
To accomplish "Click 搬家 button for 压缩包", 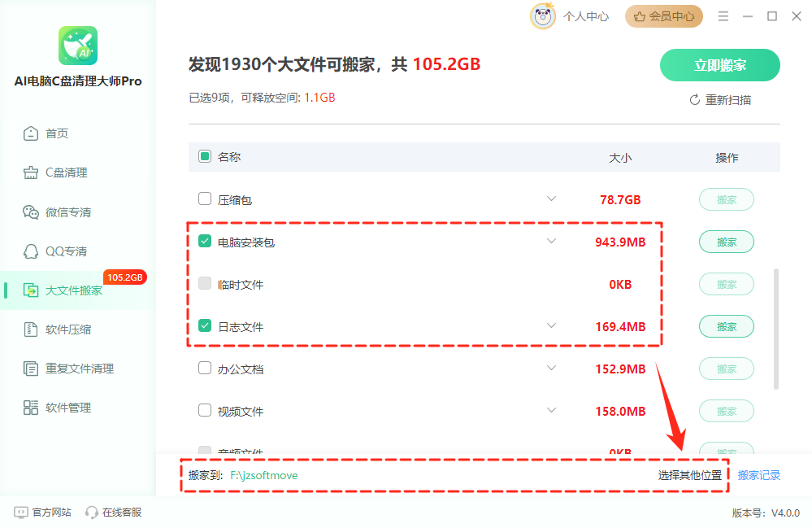I will (x=727, y=199).
